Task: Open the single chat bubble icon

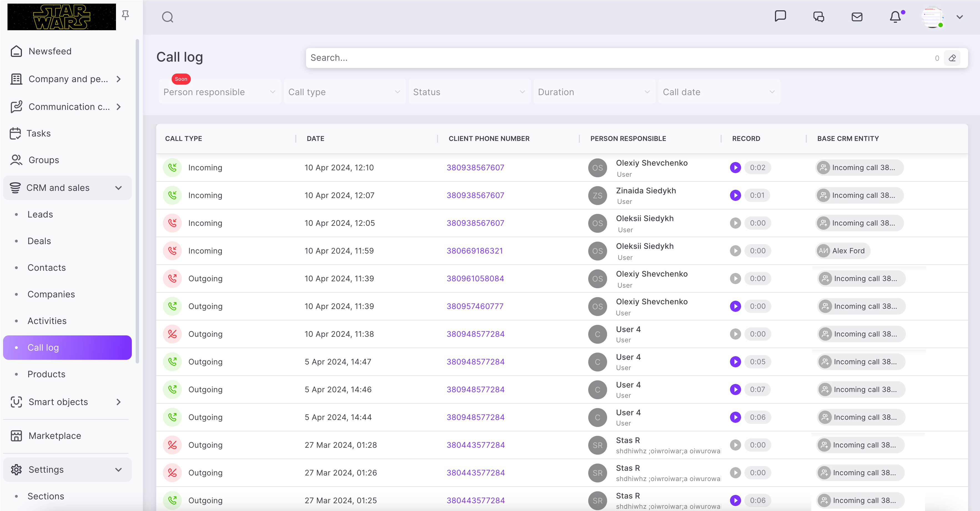Action: 780,16
